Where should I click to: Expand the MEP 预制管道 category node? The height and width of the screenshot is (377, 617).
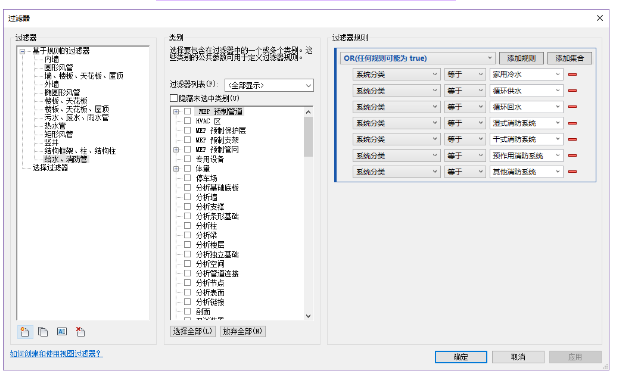176,111
